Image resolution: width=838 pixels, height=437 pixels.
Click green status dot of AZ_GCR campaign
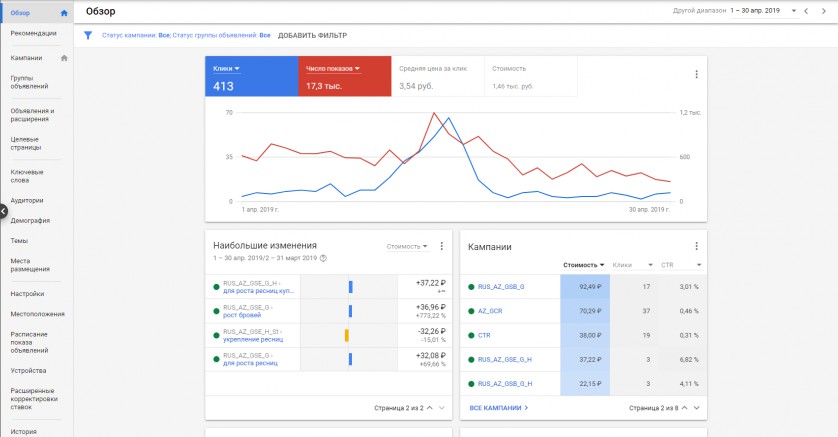[x=471, y=311]
